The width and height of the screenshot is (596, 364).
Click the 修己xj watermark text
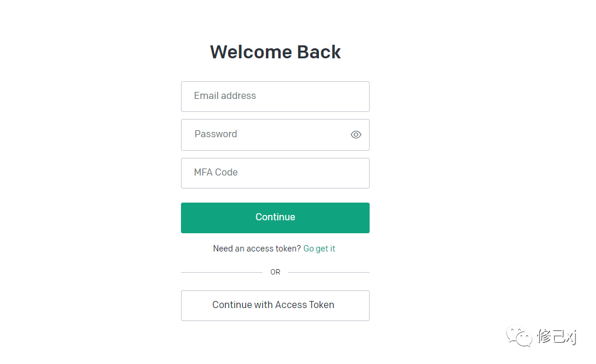[557, 336]
